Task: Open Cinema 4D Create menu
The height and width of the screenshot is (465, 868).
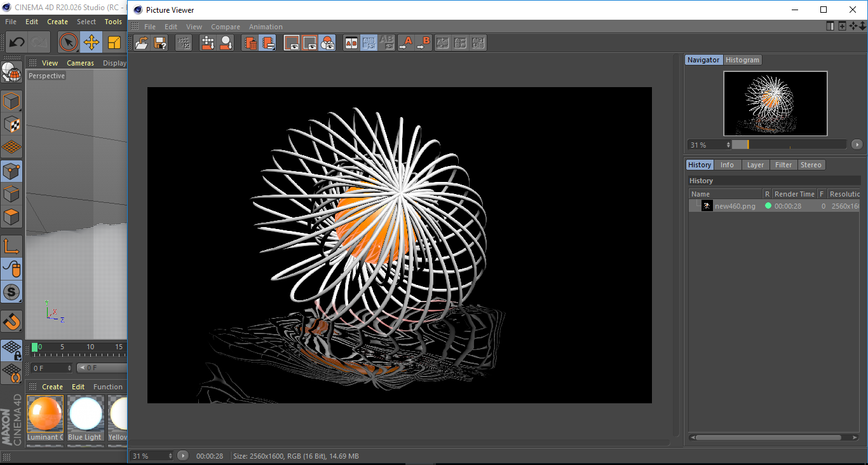Action: (x=57, y=22)
